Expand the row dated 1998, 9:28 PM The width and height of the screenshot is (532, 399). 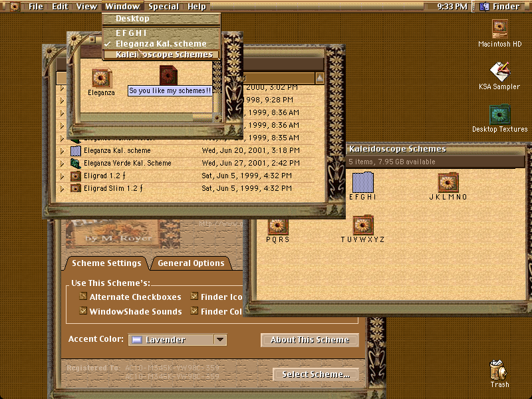62,100
